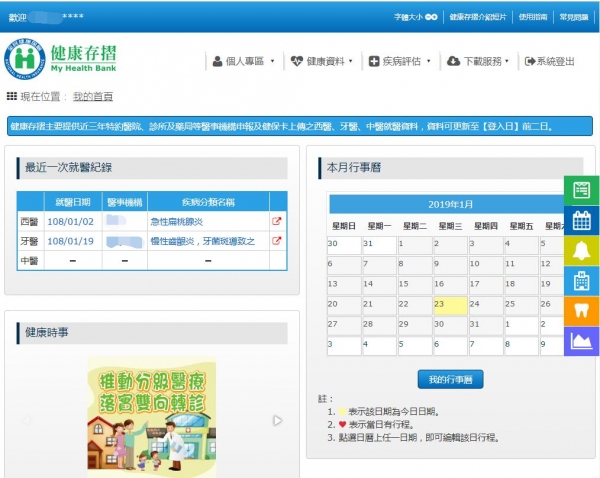Advance health news carousel with right arrow

click(278, 420)
